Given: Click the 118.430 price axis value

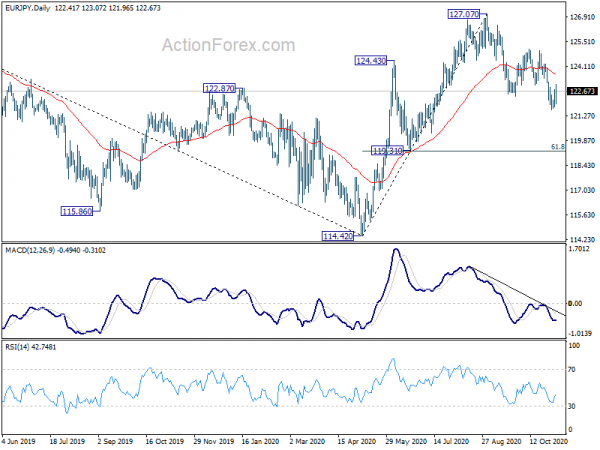Looking at the screenshot, I should click(582, 165).
